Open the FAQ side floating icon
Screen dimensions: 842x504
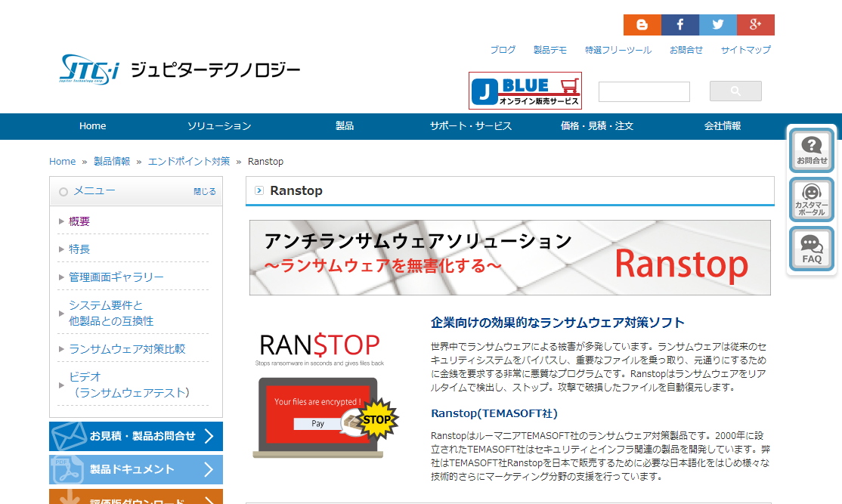pyautogui.click(x=812, y=249)
